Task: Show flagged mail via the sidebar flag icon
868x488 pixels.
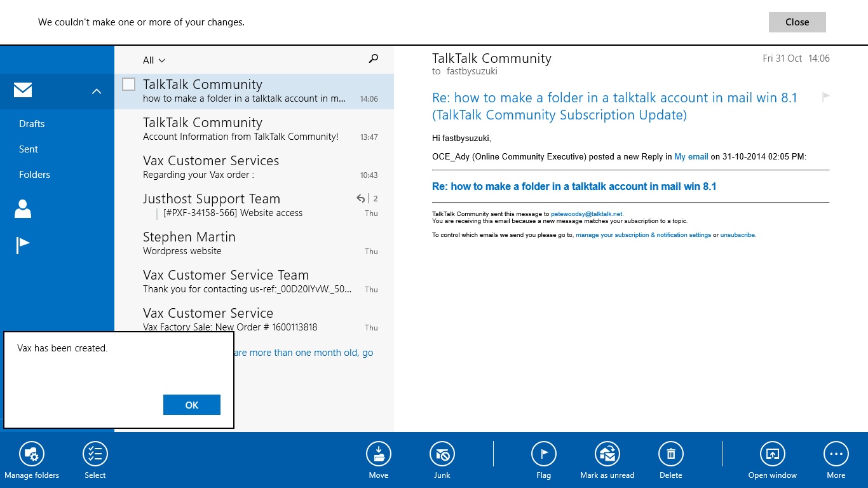Action: point(23,245)
